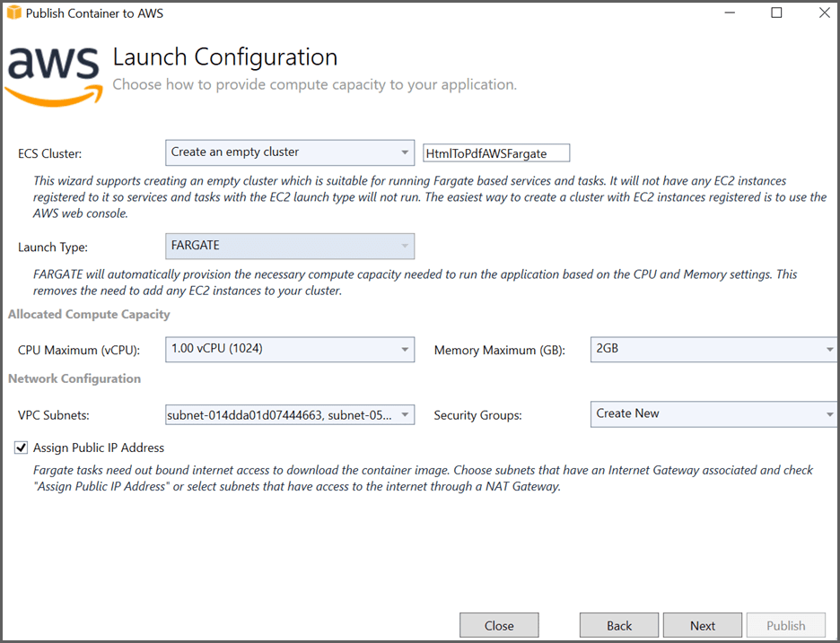This screenshot has width=840, height=643.
Task: Click the Close button at the bottom
Action: (499, 625)
